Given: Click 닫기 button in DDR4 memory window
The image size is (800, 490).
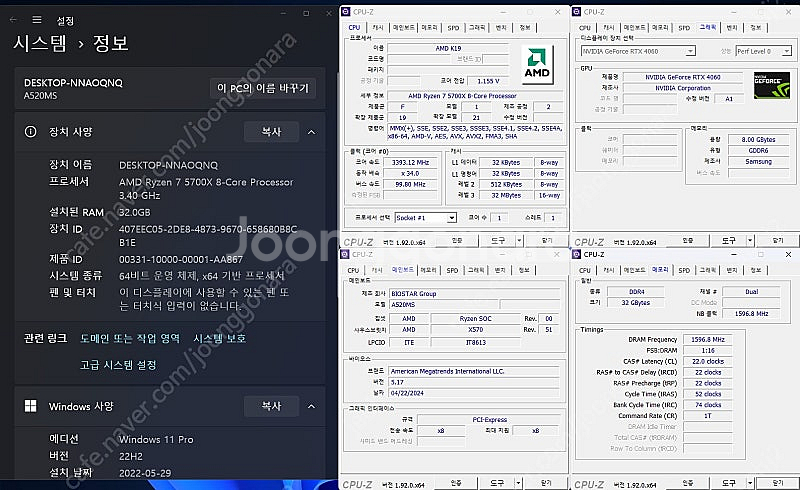Looking at the screenshot, I should click(778, 482).
